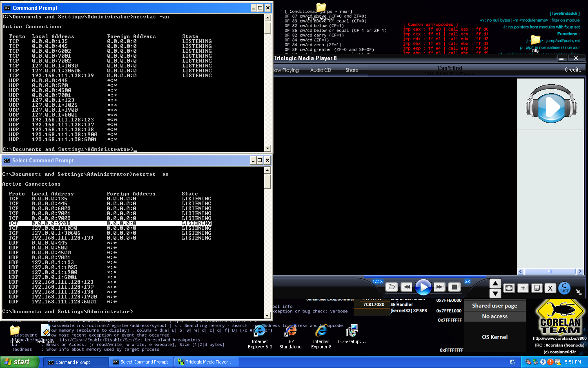The image size is (588, 368).
Task: Click left arrow of playlist horizontal scrollbar
Action: (x=521, y=272)
